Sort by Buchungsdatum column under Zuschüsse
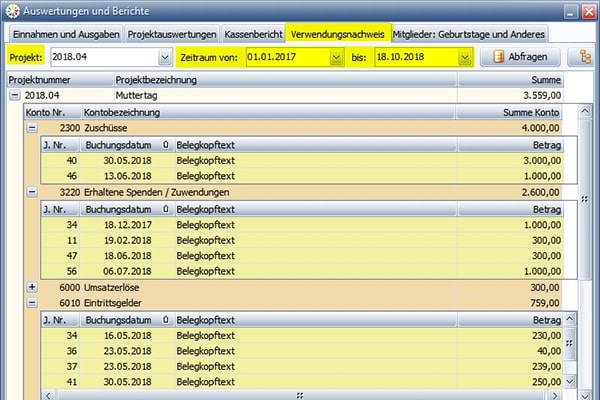Viewport: 600px width, 400px height. pos(122,144)
